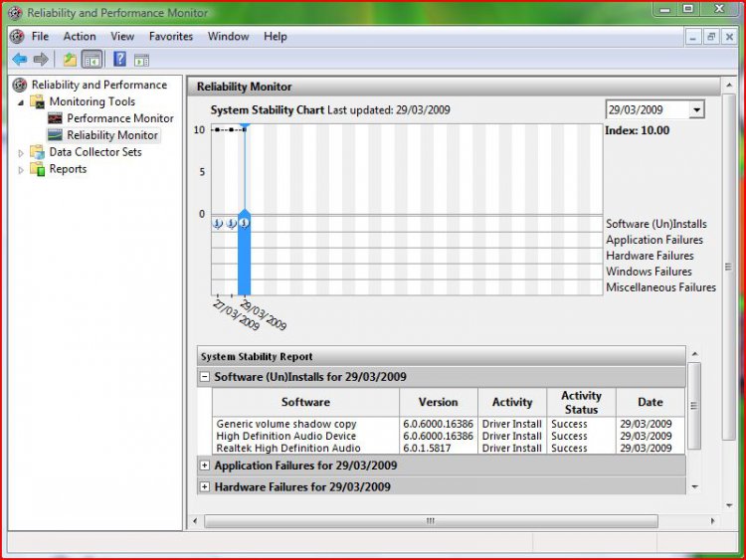746x560 pixels.
Task: Open the File menu
Action: [x=40, y=37]
